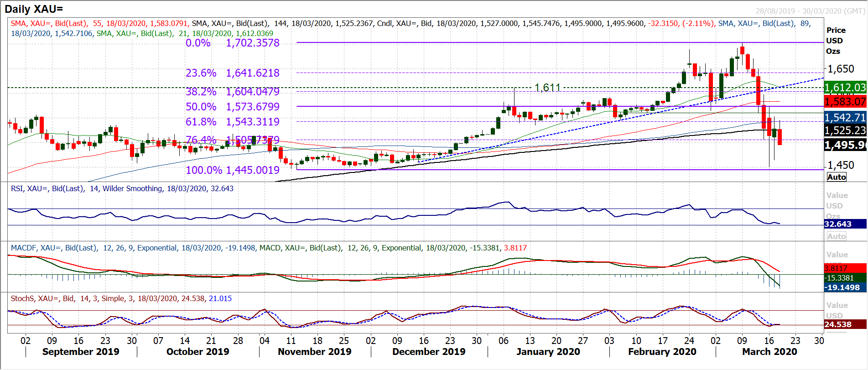Screen dimensions: 868x370
Task: Click March 2020 on the time axis
Action: click(x=769, y=352)
